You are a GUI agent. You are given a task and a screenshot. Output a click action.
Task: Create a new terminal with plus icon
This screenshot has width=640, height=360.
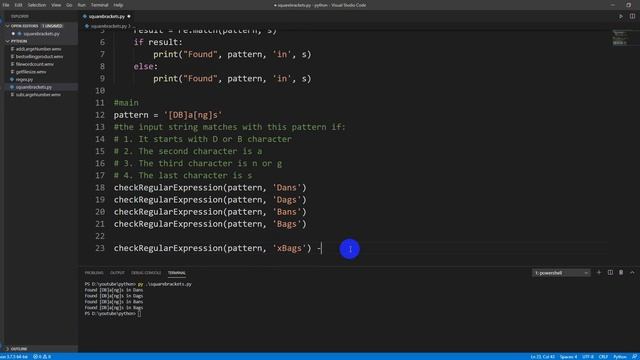point(599,273)
